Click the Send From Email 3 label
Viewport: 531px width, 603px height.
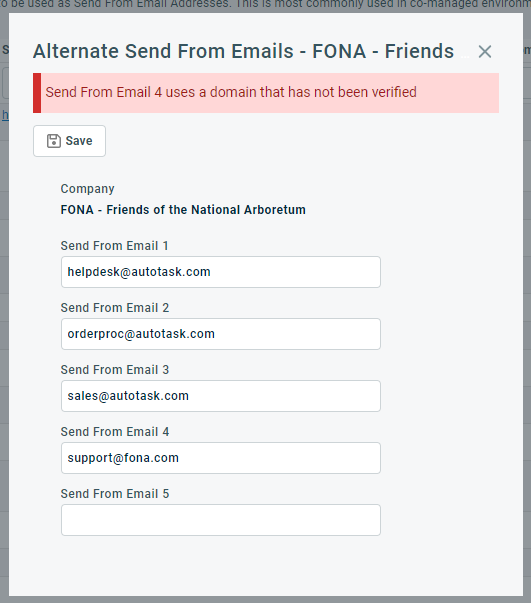pyautogui.click(x=115, y=370)
